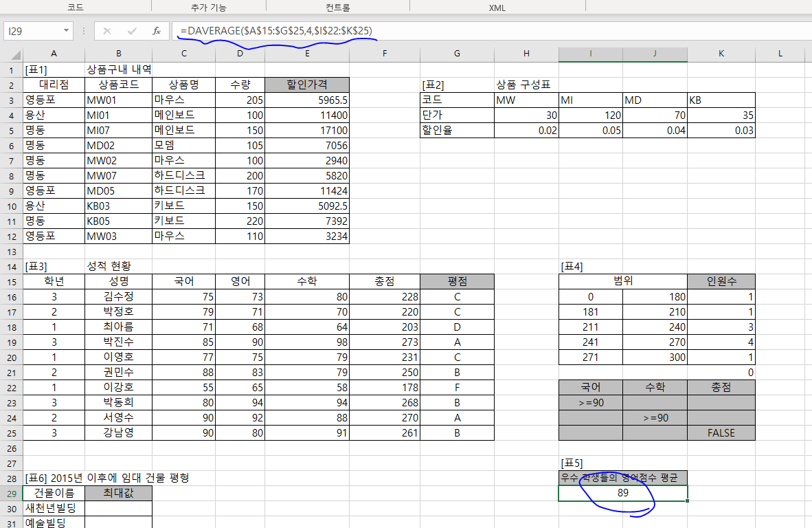Select the cell with student 박진수
The width and height of the screenshot is (812, 528).
coord(119,342)
